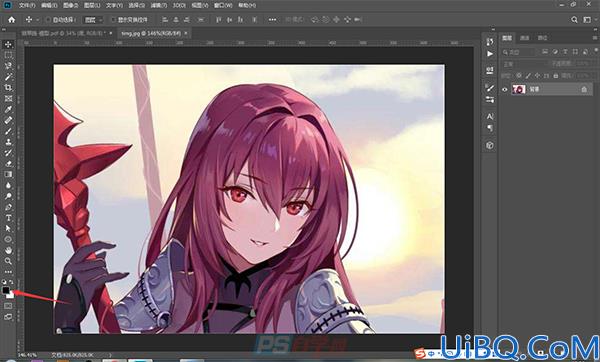Choose the Zoom tool
The width and height of the screenshot is (600, 362).
point(8,261)
